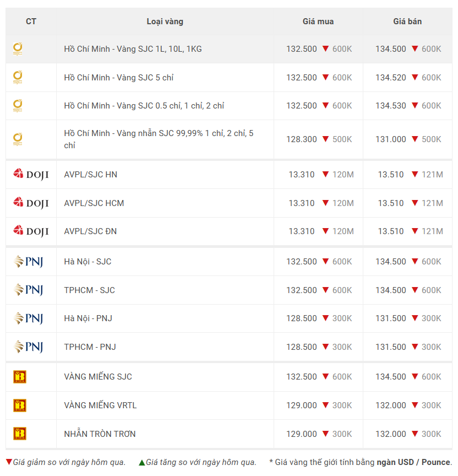
Task: Click buy price 132.500 in Hà Nội - SJC row
Action: pos(302,262)
